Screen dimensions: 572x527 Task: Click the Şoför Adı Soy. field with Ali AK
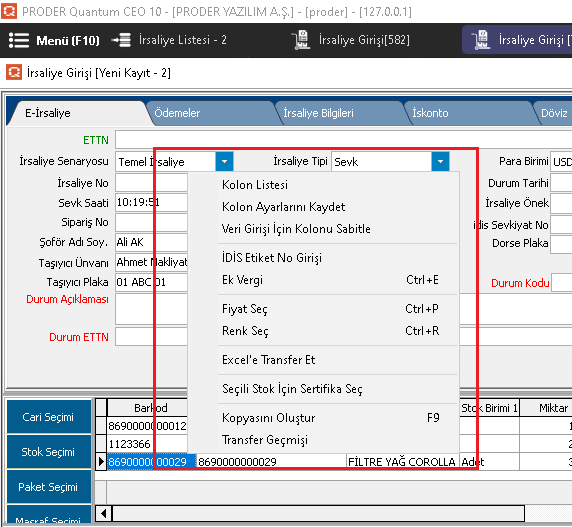click(x=151, y=242)
